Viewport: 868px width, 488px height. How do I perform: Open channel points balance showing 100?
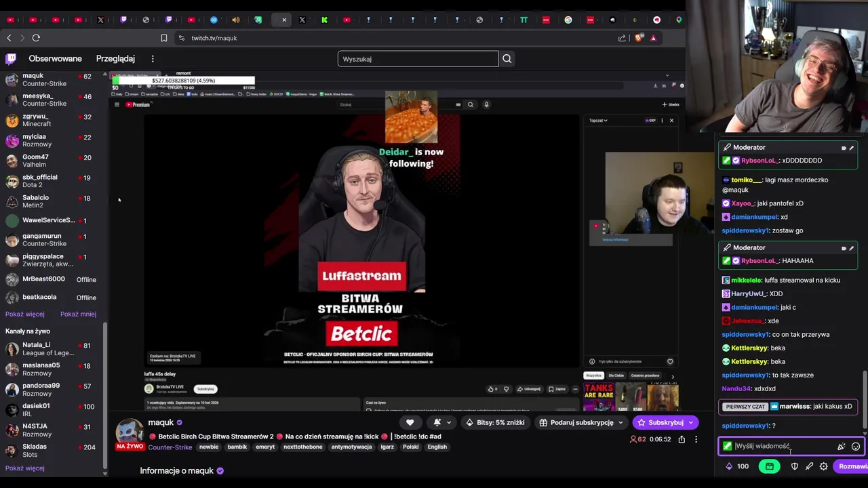click(737, 466)
